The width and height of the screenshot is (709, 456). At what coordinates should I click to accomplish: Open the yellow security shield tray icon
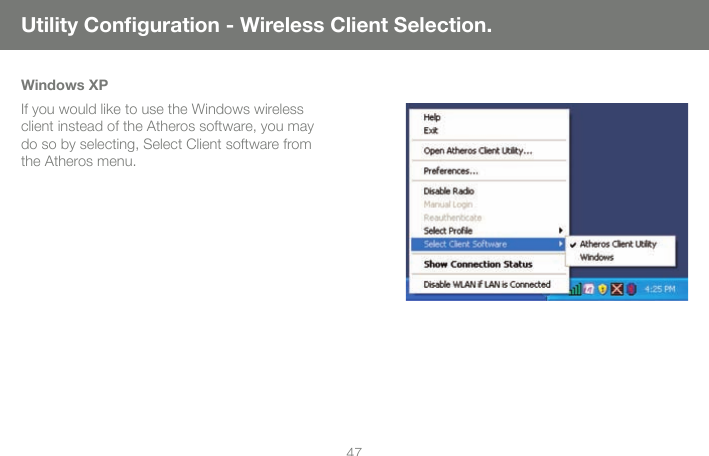click(x=603, y=289)
